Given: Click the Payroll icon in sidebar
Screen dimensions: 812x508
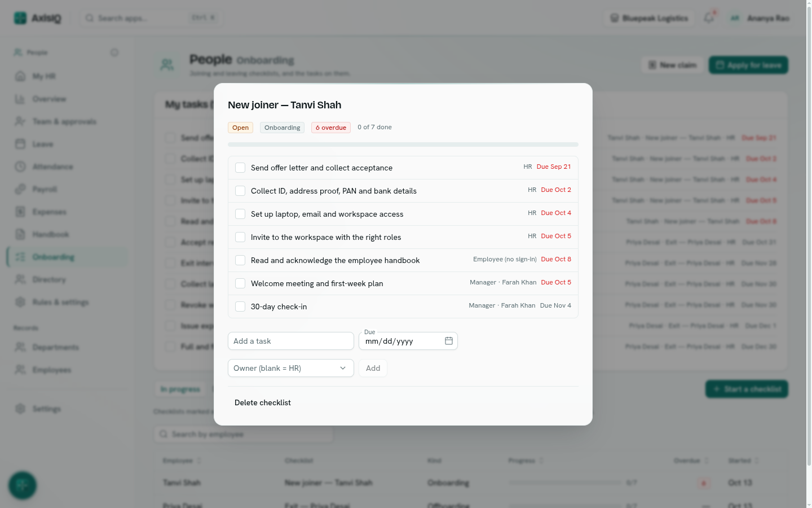Looking at the screenshot, I should pos(20,189).
